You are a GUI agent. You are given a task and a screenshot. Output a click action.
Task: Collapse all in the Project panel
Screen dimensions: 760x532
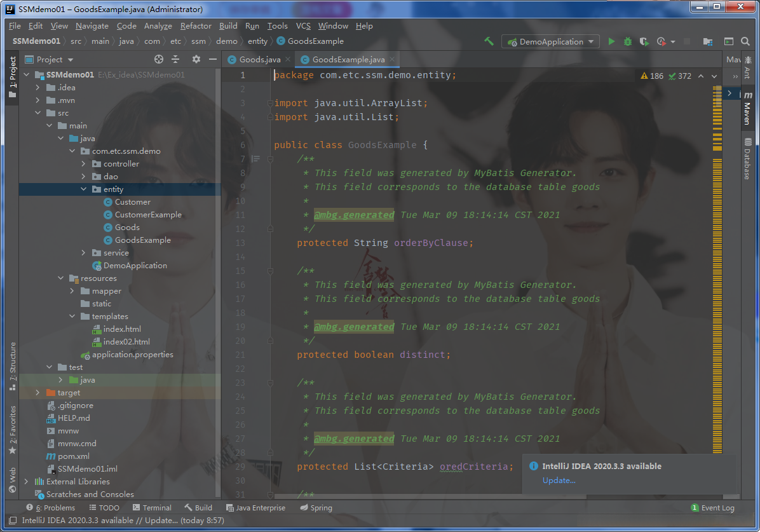coord(176,59)
